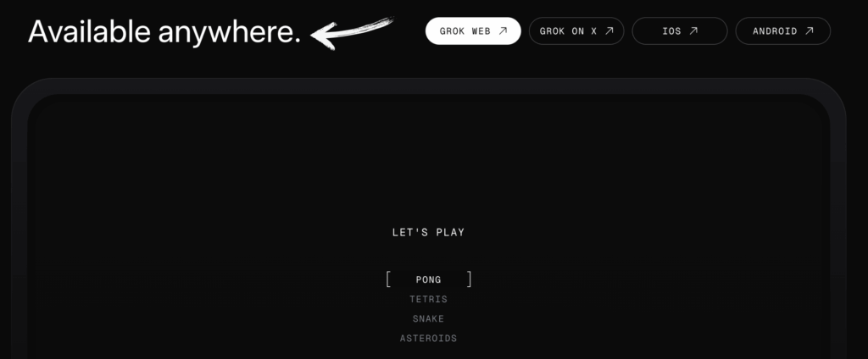This screenshot has width=868, height=359.
Task: Click the word 'anywhere.' in the heading
Action: pos(230,34)
